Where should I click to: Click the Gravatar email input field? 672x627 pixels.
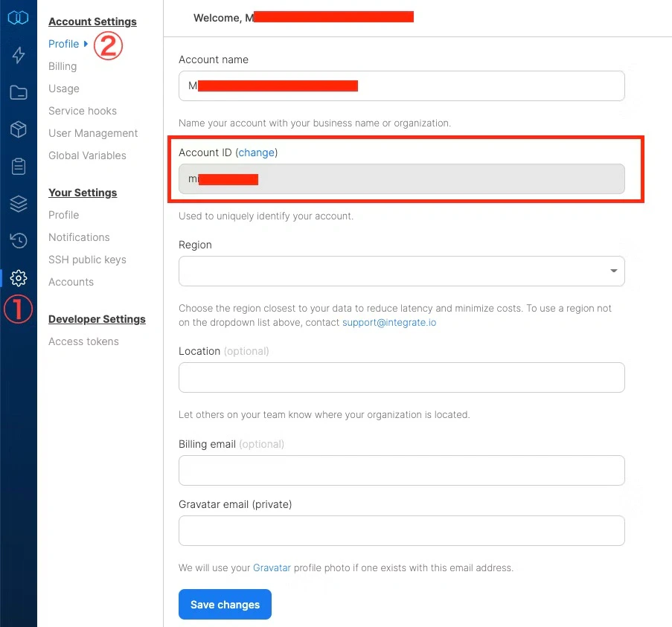[402, 530]
